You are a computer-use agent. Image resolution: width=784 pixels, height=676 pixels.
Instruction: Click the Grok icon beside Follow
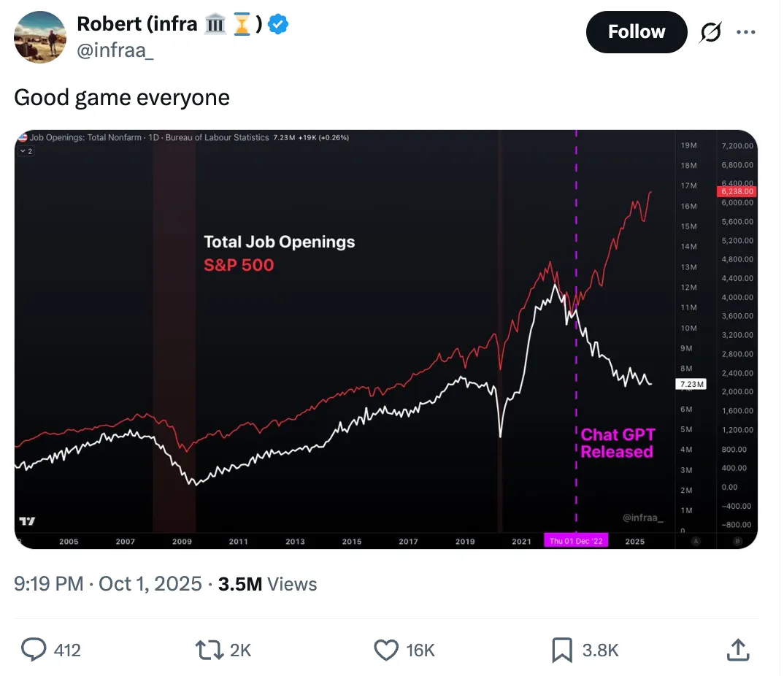coord(710,32)
